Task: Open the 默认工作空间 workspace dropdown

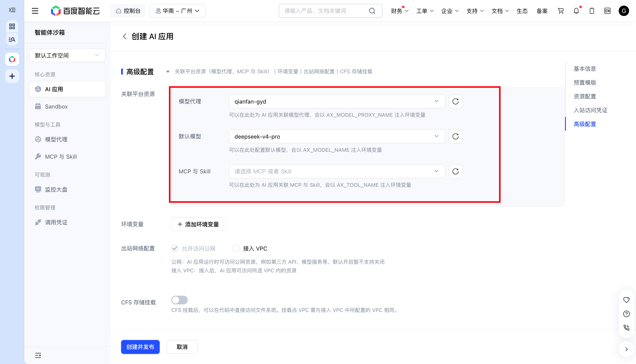Action: pyautogui.click(x=67, y=55)
